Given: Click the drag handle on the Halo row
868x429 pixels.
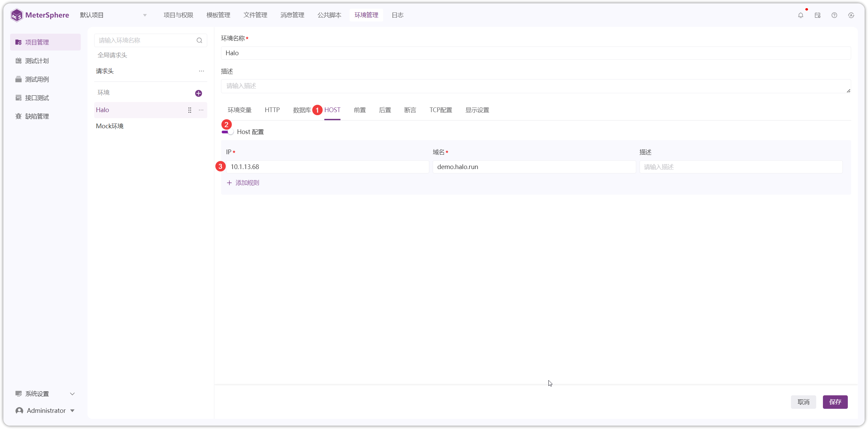Looking at the screenshot, I should 190,110.
